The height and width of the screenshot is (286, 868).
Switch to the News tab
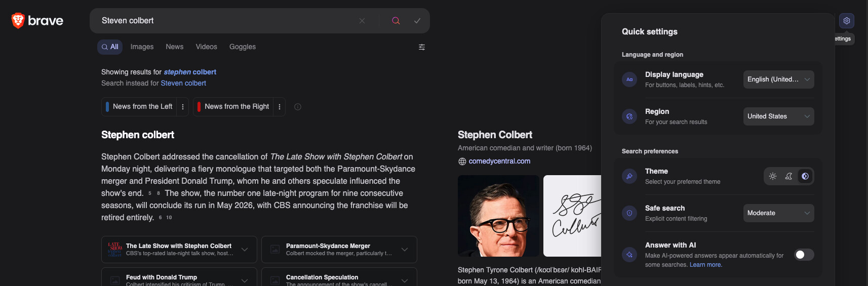coord(175,47)
